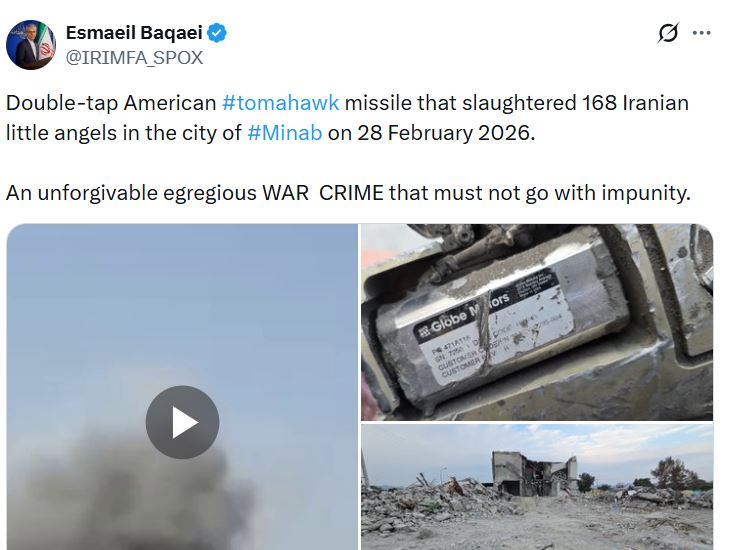Open the Grok explain-post icon
Screen dimensions: 731x550
tap(668, 33)
